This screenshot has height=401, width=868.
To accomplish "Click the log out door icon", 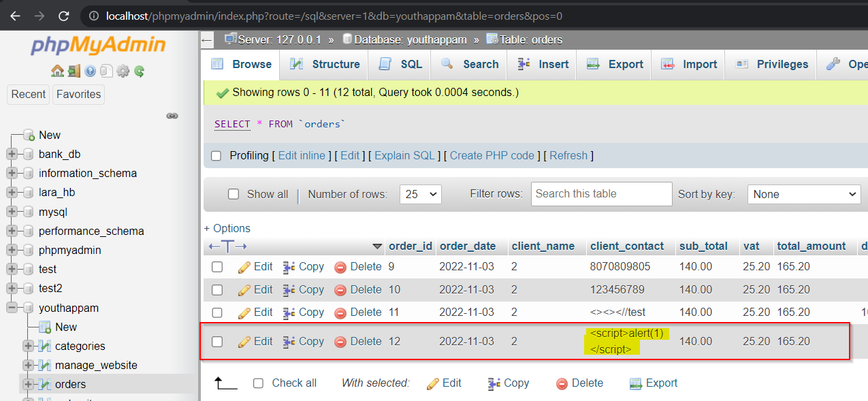I will [74, 71].
